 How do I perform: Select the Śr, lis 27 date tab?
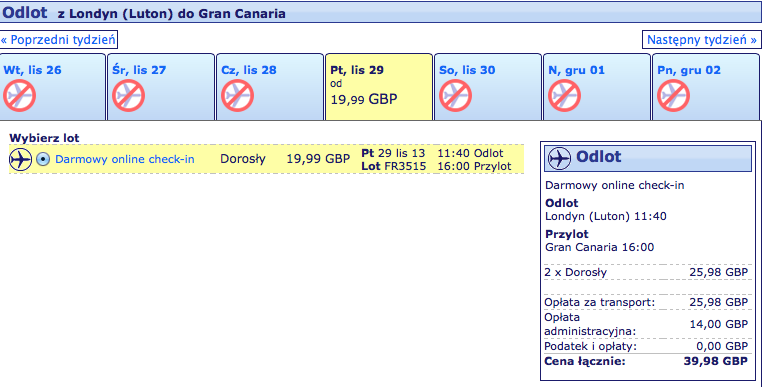point(161,87)
